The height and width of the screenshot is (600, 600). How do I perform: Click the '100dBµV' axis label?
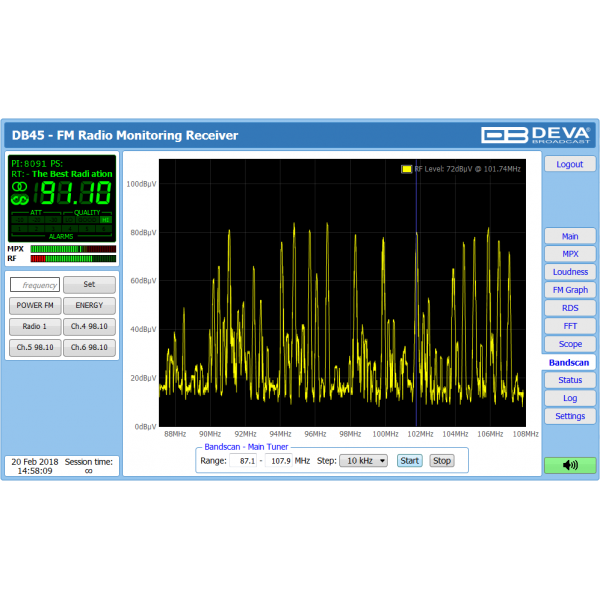(141, 184)
